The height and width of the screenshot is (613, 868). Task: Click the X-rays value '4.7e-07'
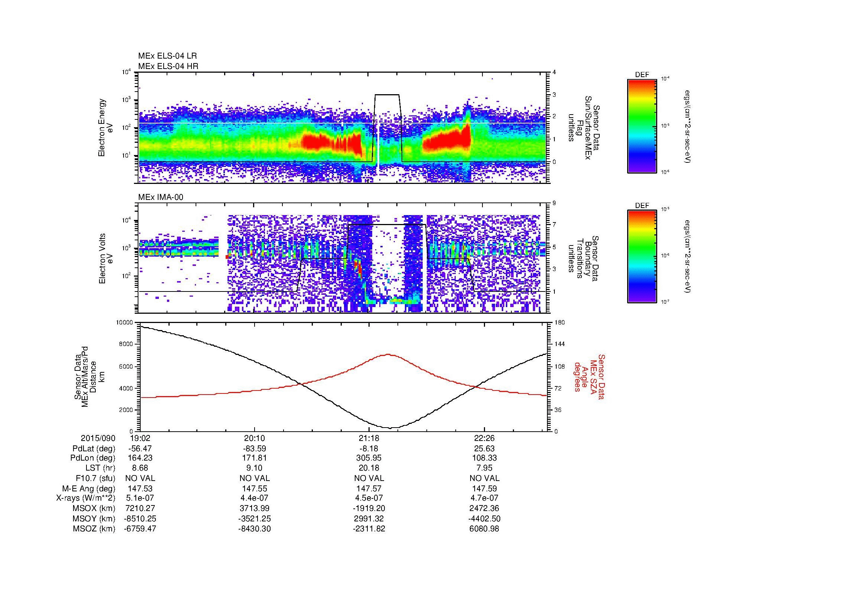tap(484, 498)
